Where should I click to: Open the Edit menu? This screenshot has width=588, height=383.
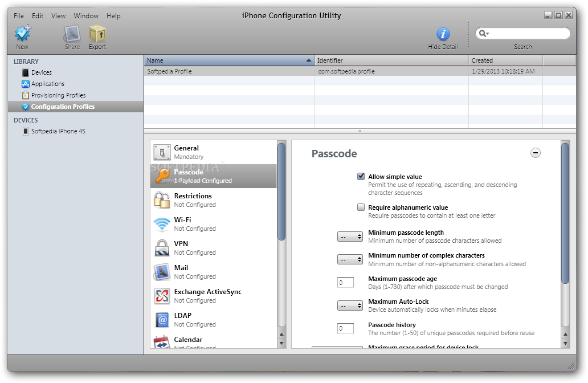coord(38,16)
